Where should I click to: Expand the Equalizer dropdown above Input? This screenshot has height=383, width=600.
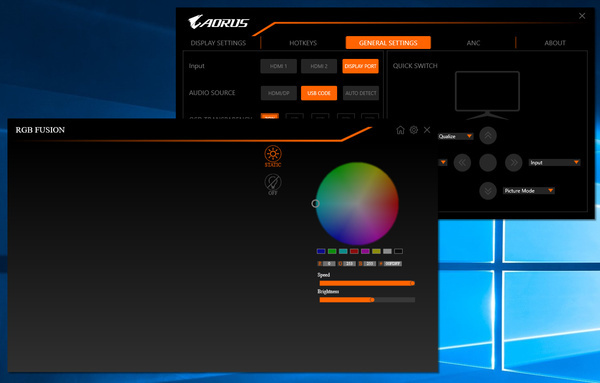point(456,136)
